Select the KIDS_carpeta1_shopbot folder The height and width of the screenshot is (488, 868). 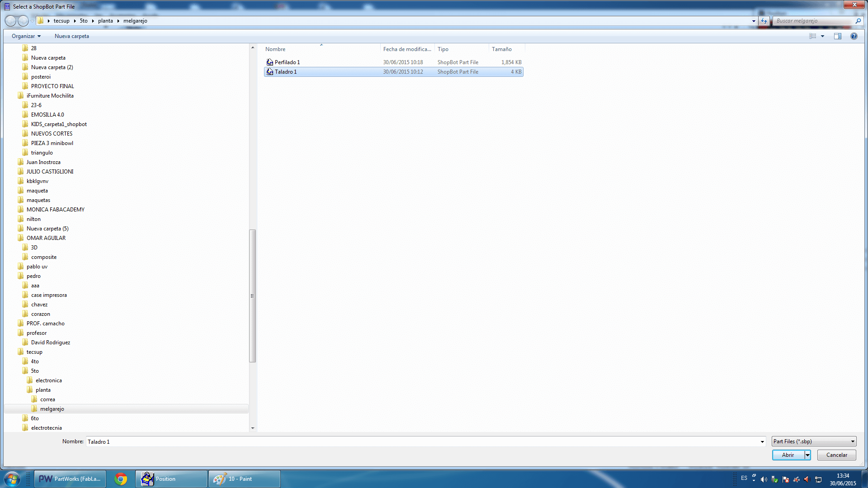pos(59,124)
